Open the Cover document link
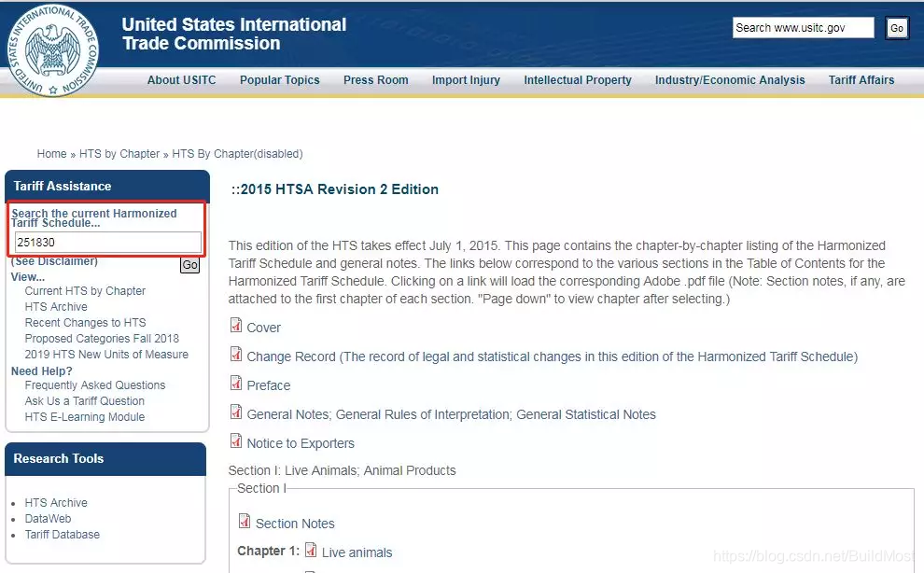The width and height of the screenshot is (924, 573). tap(263, 328)
